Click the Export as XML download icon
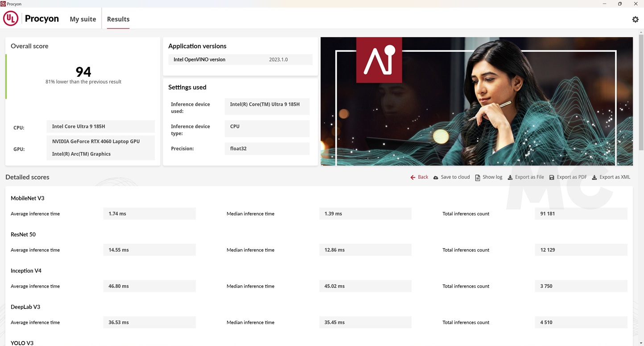This screenshot has height=346, width=644. [x=594, y=177]
